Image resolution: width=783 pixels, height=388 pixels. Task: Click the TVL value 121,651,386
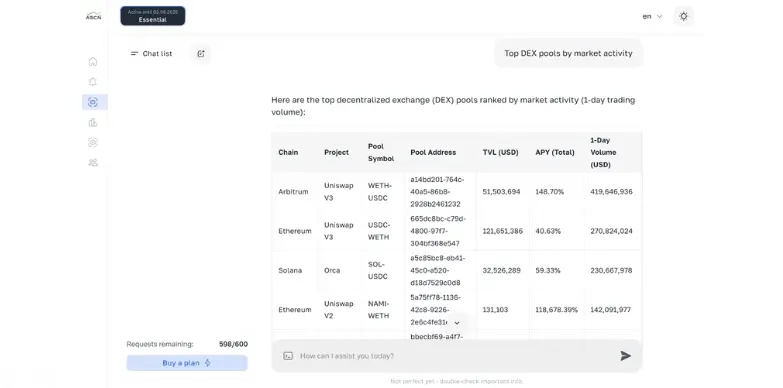point(502,231)
